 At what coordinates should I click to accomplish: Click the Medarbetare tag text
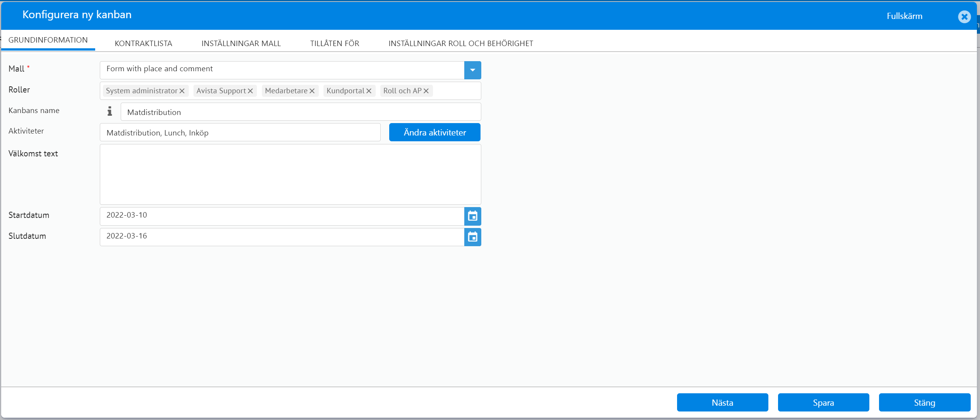click(286, 91)
